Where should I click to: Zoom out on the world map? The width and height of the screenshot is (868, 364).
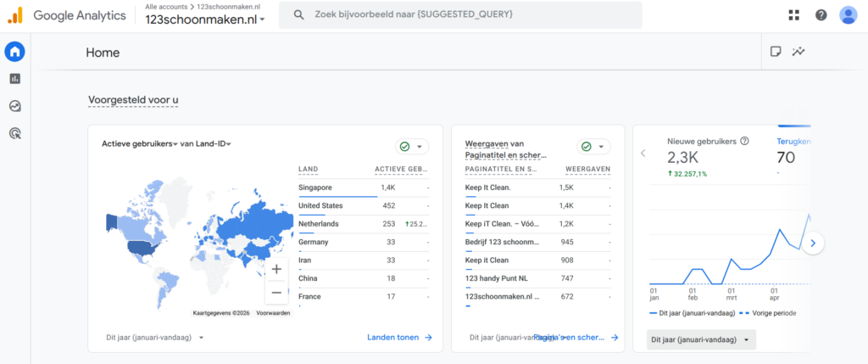276,293
